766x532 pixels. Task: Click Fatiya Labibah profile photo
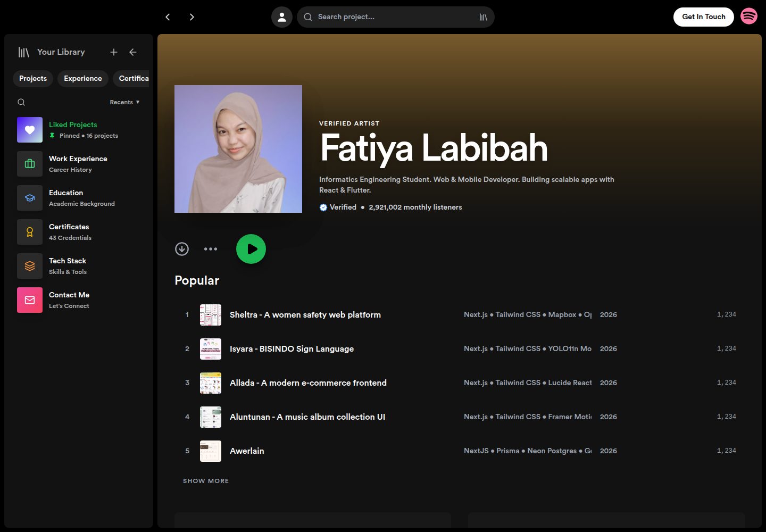[x=238, y=149]
